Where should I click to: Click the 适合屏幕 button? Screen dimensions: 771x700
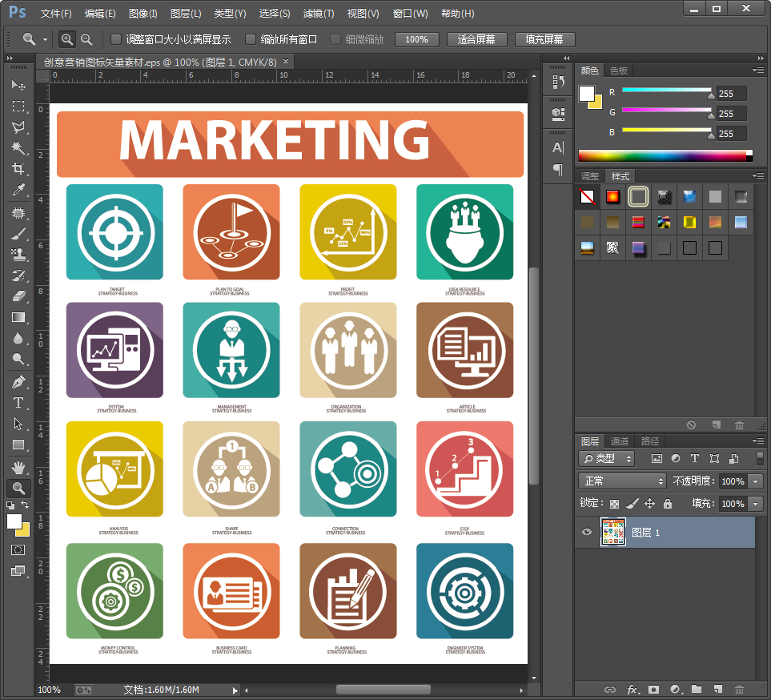coord(476,39)
